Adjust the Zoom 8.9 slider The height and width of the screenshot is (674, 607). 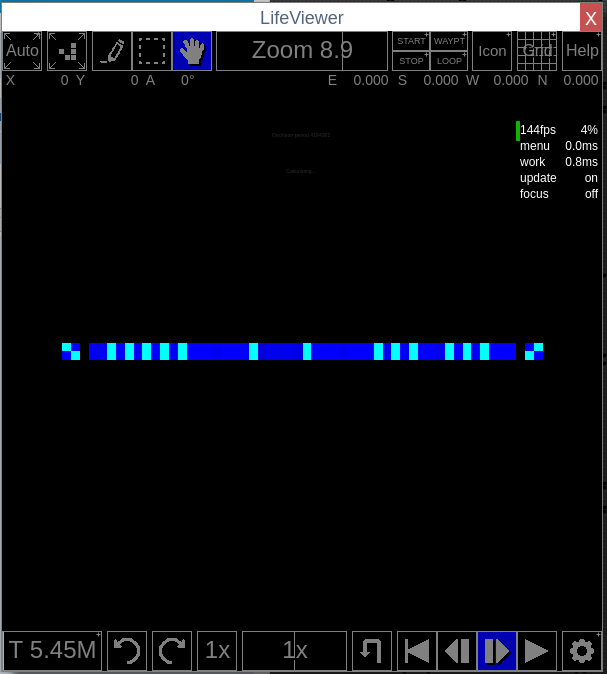302,51
